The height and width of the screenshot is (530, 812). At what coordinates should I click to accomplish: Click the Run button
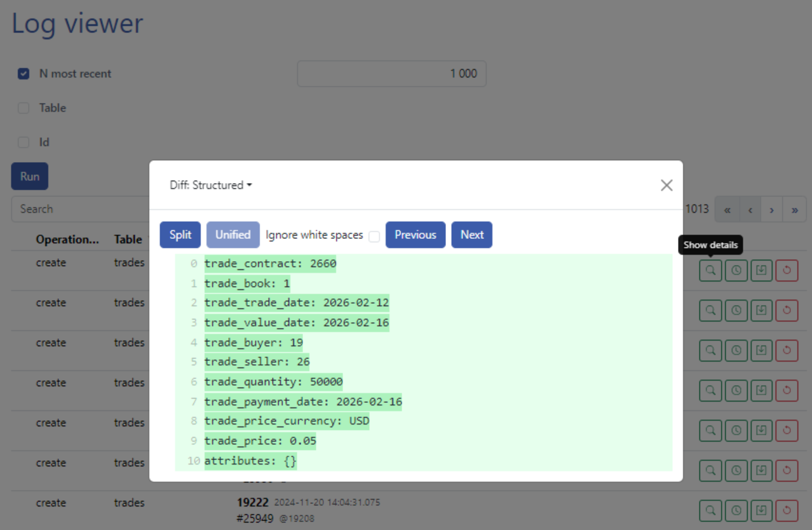coord(29,176)
